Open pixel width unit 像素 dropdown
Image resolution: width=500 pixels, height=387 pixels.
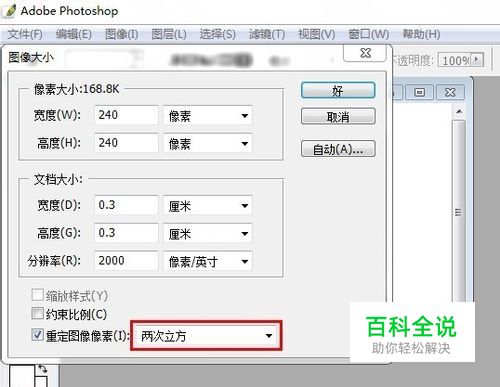(x=208, y=116)
